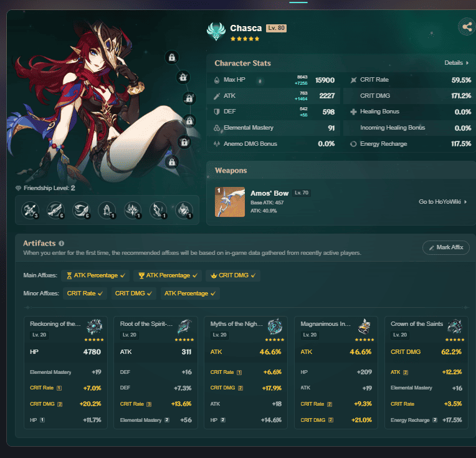Open Go to HoYoWiki link

(442, 202)
